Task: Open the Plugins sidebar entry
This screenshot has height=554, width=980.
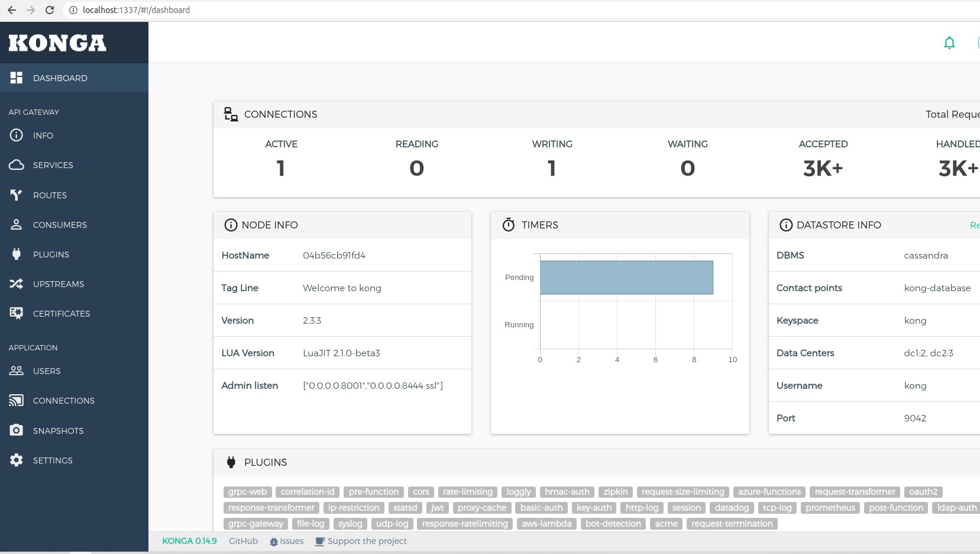Action: tap(74, 254)
